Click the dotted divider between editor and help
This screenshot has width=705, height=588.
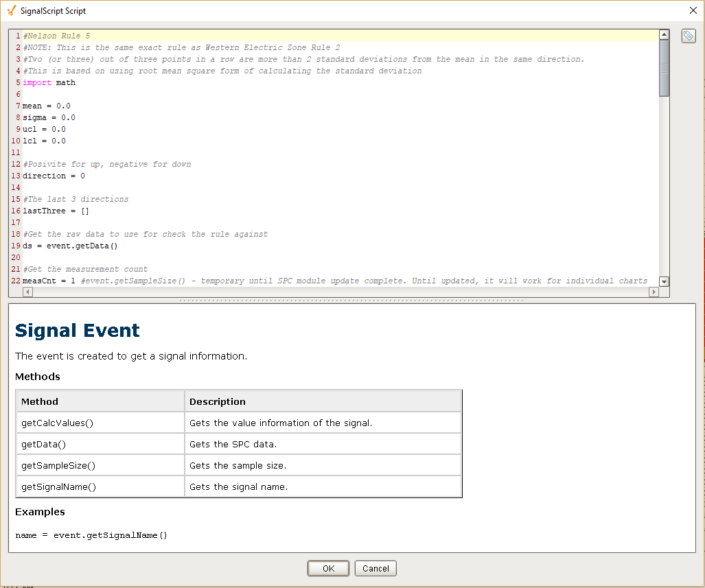coord(351,301)
